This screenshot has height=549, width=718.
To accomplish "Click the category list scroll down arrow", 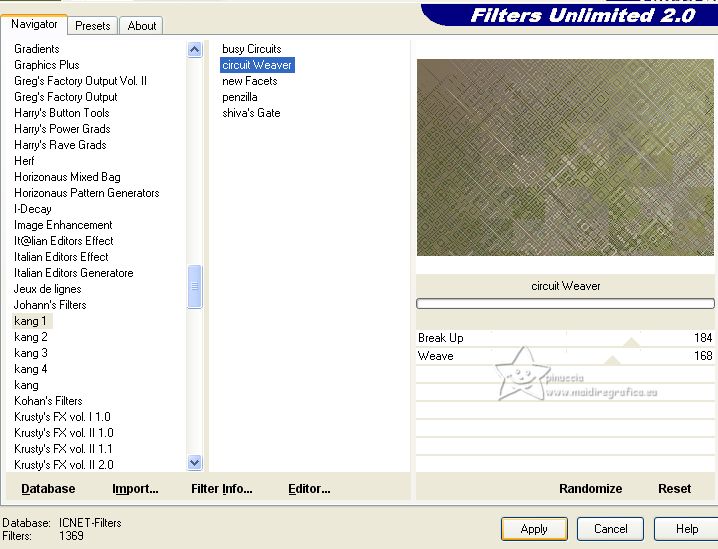I will click(x=195, y=462).
